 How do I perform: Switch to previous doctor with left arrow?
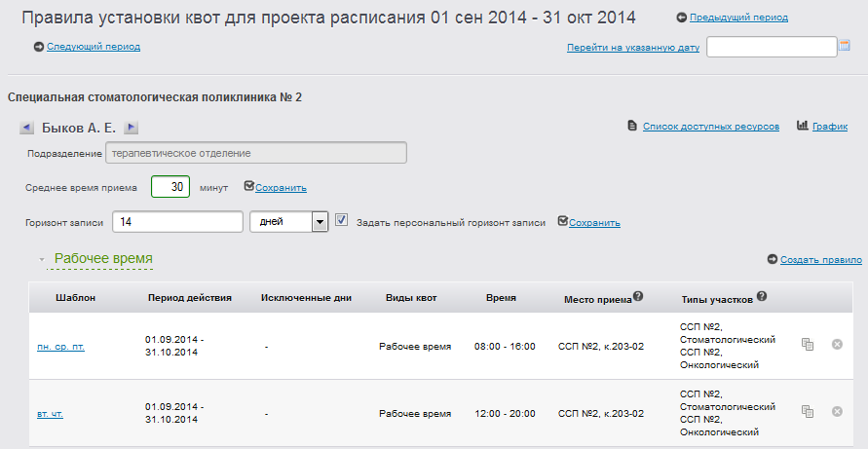26,128
